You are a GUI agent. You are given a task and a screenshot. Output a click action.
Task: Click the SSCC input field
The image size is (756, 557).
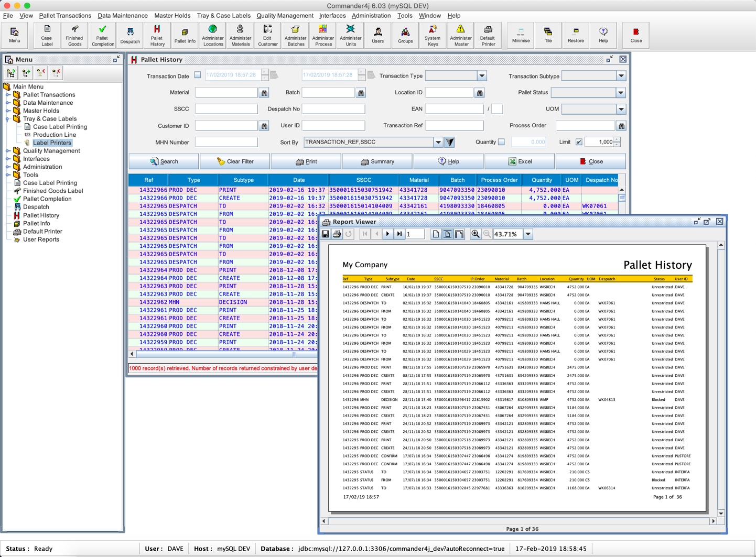pyautogui.click(x=226, y=109)
